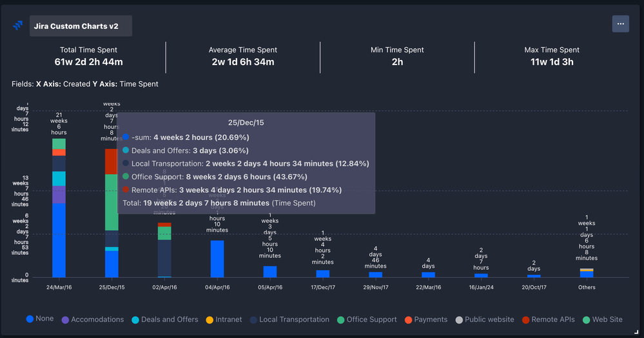Click the 04/Apr/16 blue bar
The width and height of the screenshot is (644, 338).
coord(217,259)
